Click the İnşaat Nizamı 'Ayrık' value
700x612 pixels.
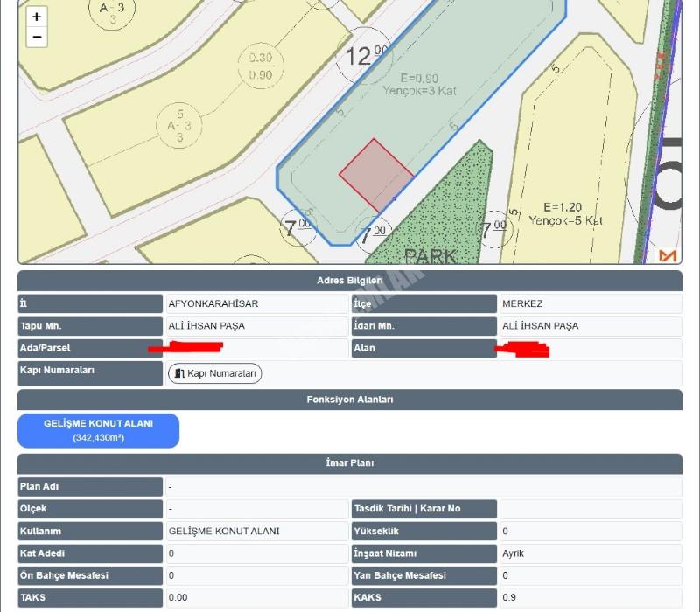[x=513, y=553]
